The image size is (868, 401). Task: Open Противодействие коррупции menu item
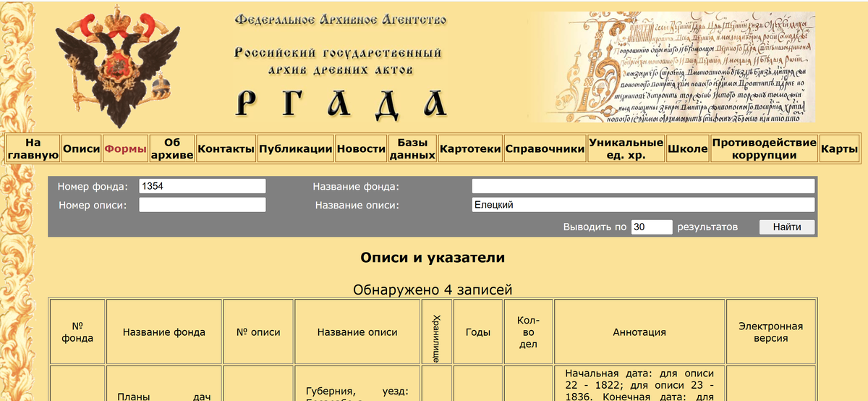pyautogui.click(x=764, y=148)
